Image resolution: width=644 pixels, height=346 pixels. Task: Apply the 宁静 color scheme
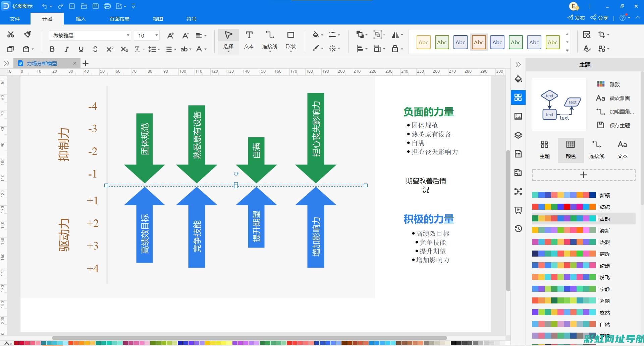pos(584,289)
